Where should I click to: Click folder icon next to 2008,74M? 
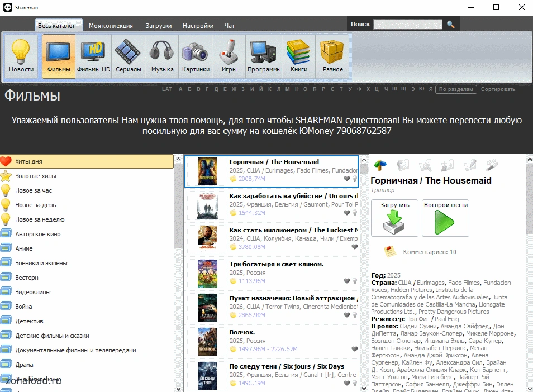coord(233,179)
